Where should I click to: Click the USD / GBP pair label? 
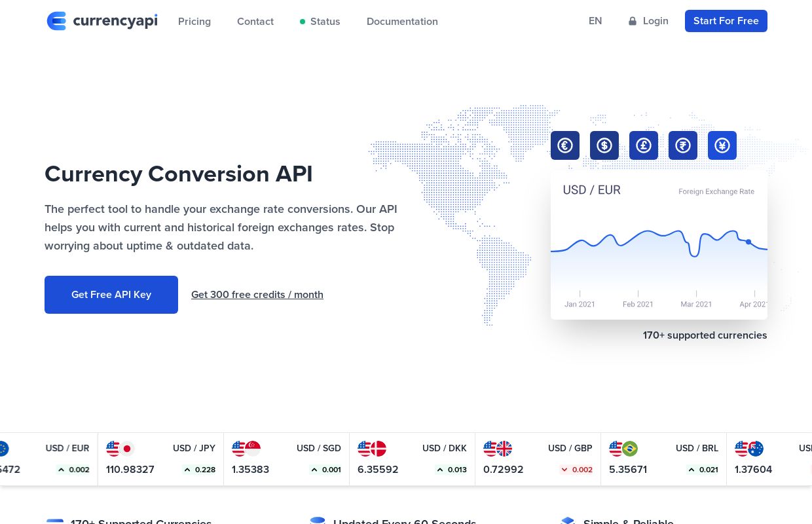[570, 449]
